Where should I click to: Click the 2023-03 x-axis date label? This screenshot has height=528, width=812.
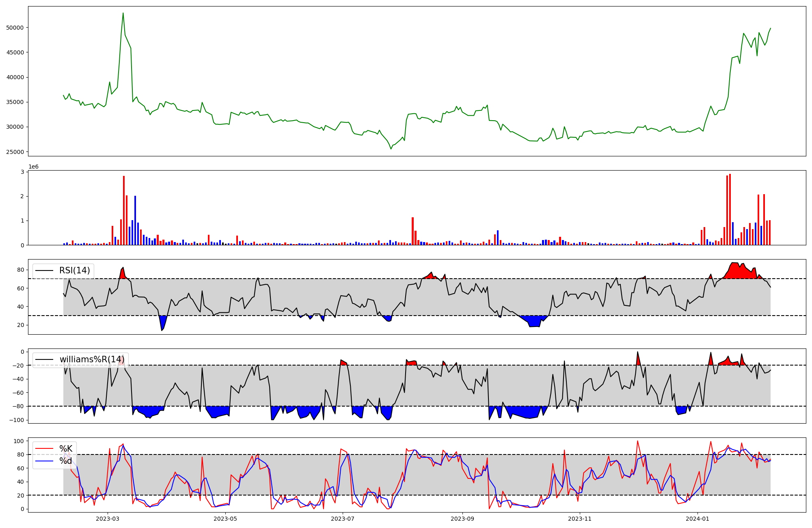(108, 519)
